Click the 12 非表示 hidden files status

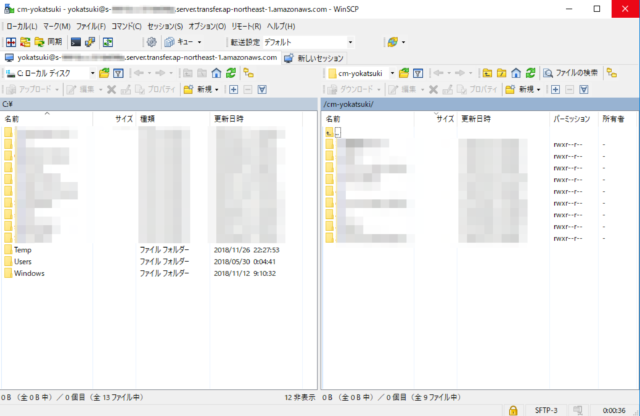(x=300, y=397)
